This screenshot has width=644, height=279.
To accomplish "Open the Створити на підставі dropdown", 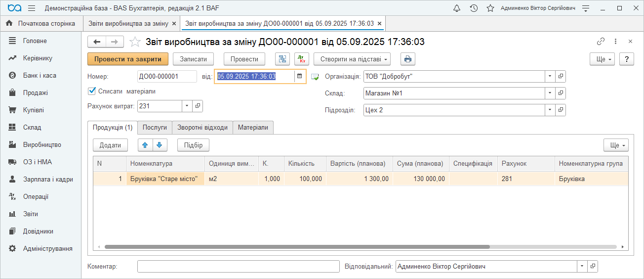I will tap(352, 59).
